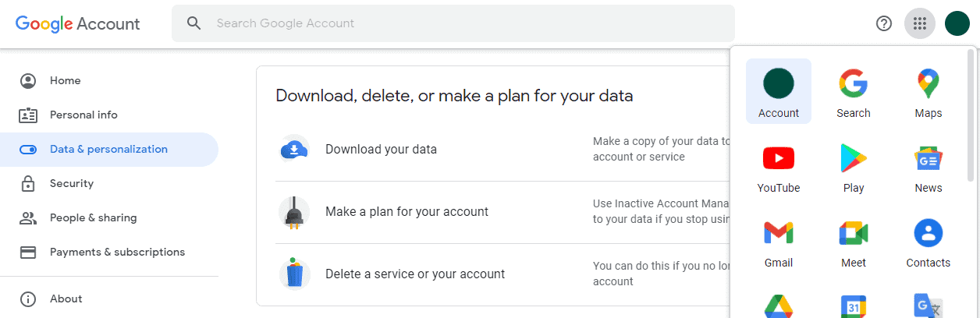Open People & sharing in sidebar
The width and height of the screenshot is (980, 318).
(109, 218)
